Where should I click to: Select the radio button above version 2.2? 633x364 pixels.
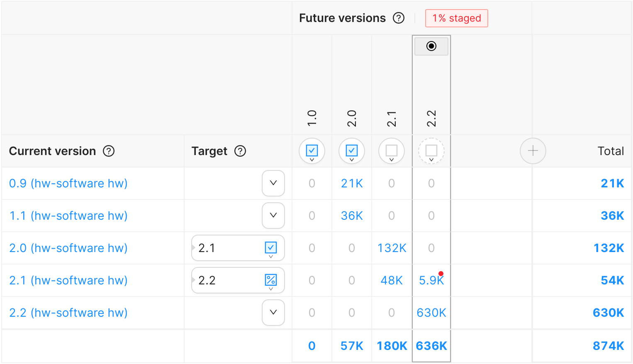click(431, 46)
